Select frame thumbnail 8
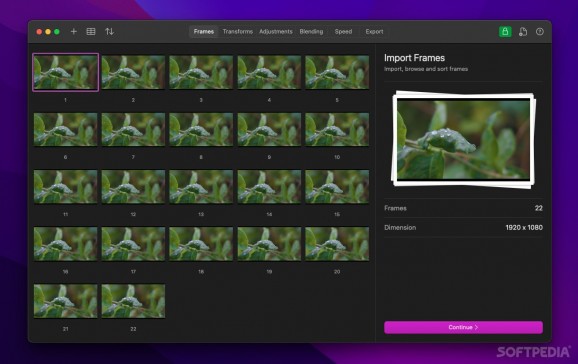The image size is (578, 364). click(x=201, y=129)
